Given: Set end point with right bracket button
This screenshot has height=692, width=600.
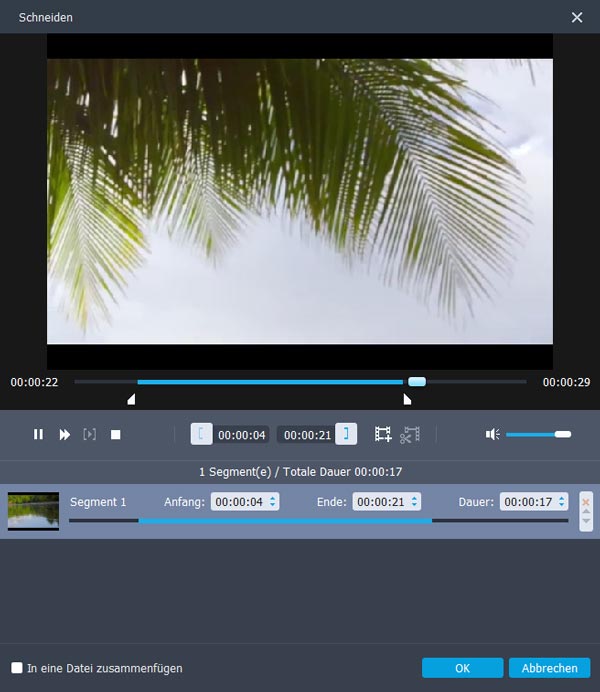Looking at the screenshot, I should click(346, 434).
